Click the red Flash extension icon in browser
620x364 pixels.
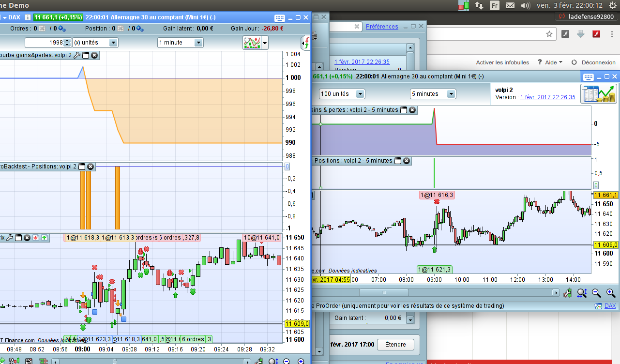[x=597, y=34]
